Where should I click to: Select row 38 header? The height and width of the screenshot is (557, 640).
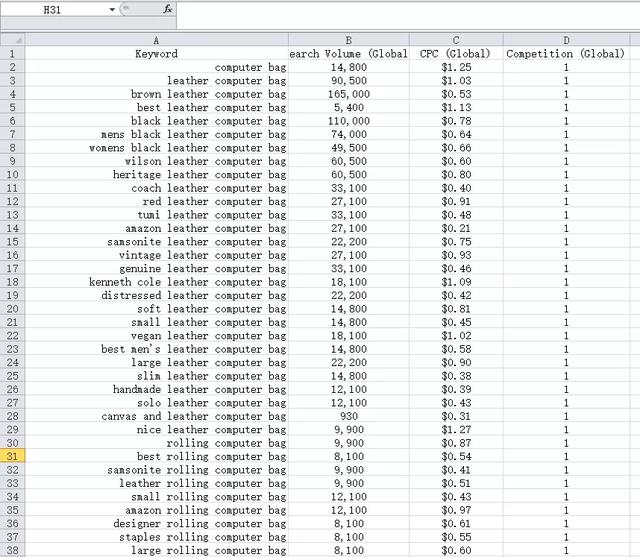13,550
